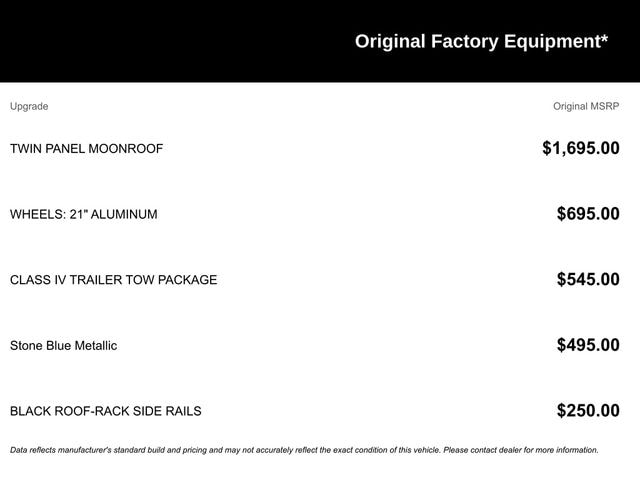
Task: Select the WHEELS: 21" ALUMINUM upgrade name
Action: click(x=83, y=214)
